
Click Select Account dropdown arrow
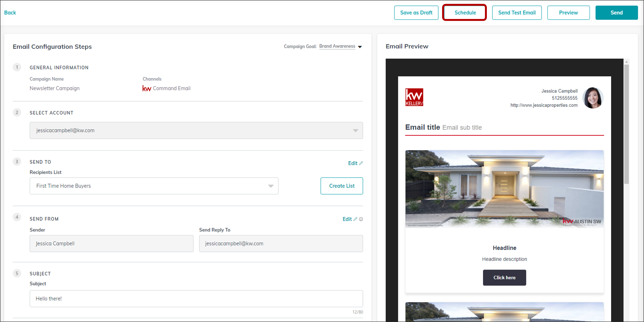coord(355,131)
